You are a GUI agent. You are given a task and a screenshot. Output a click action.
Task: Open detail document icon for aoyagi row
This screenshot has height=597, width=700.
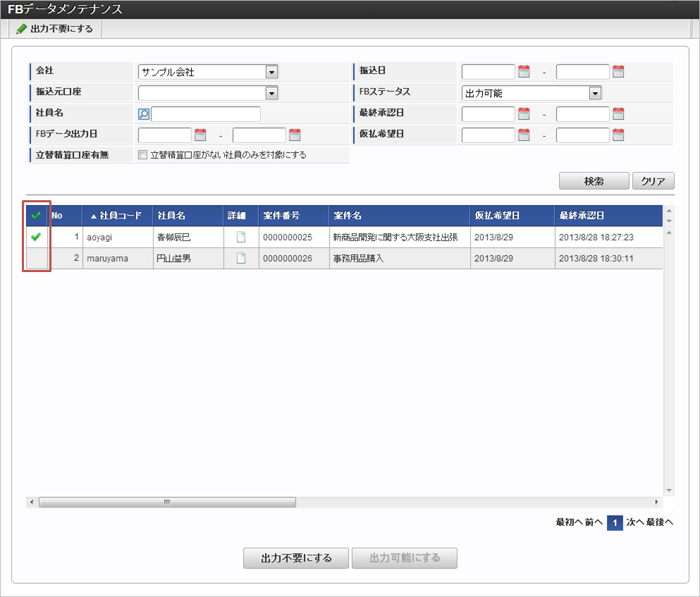pos(241,238)
